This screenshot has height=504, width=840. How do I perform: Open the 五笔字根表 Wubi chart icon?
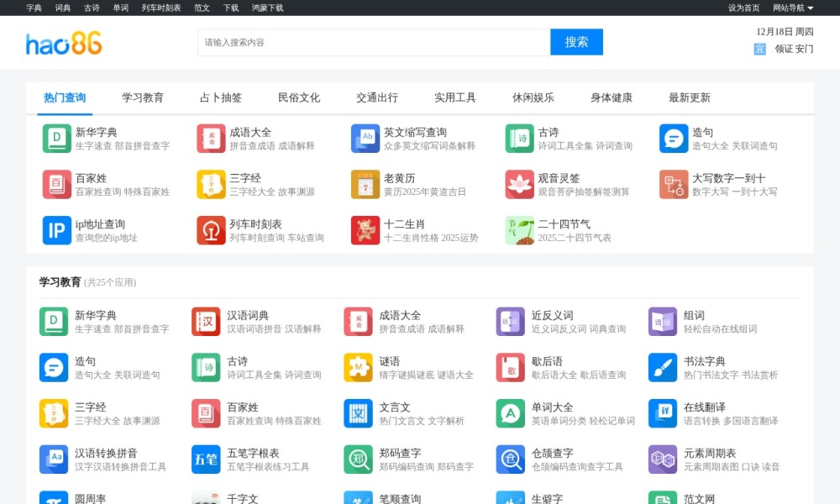click(206, 459)
